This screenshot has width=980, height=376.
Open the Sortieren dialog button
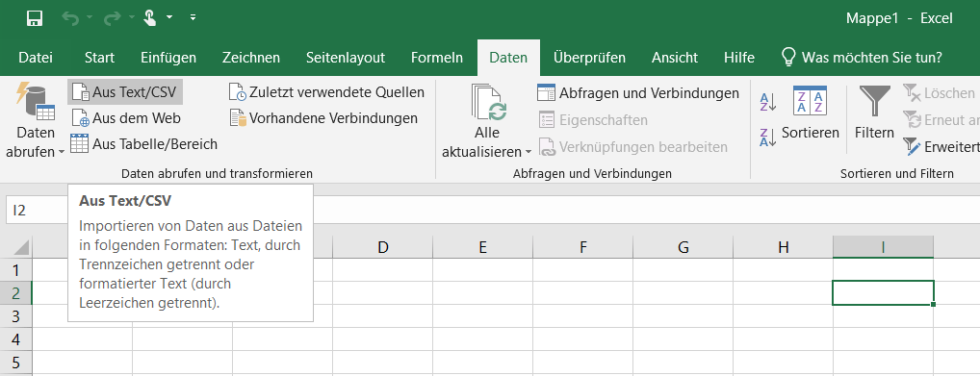pyautogui.click(x=810, y=113)
